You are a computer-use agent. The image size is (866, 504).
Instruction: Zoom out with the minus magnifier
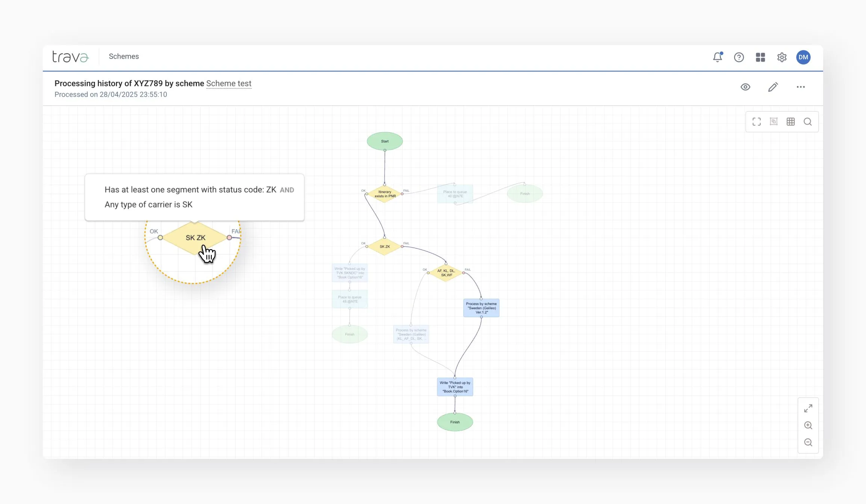pyautogui.click(x=808, y=442)
